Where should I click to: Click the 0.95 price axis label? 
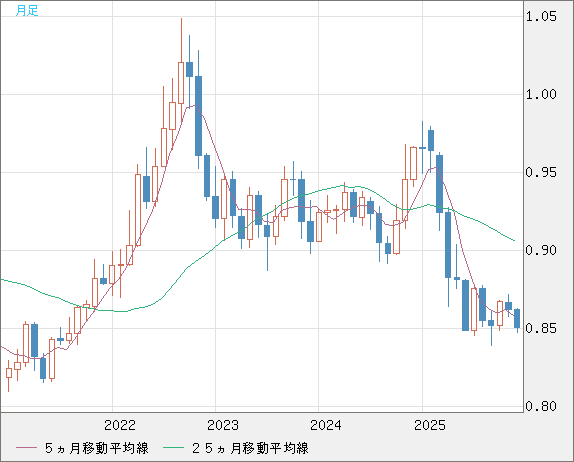pos(541,172)
